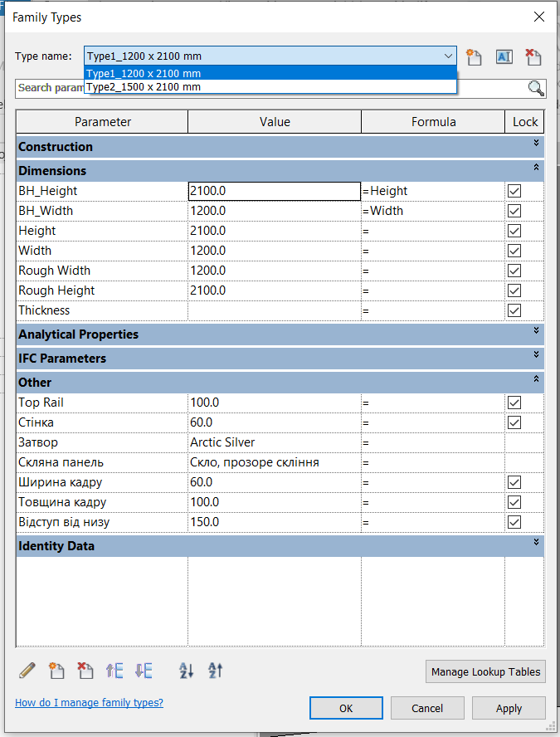Toggle the Thickness lock checkbox
This screenshot has width=560, height=737.
[x=514, y=310]
